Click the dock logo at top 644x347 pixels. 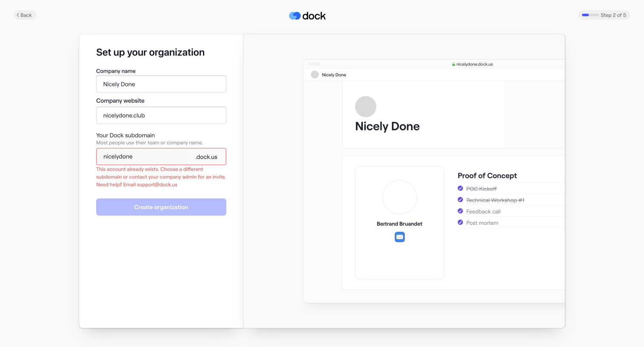[x=307, y=16]
